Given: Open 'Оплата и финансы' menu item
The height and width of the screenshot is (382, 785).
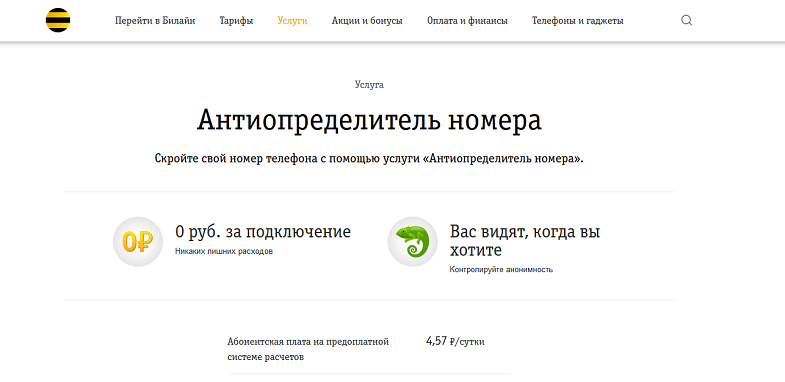Looking at the screenshot, I should coord(467,21).
